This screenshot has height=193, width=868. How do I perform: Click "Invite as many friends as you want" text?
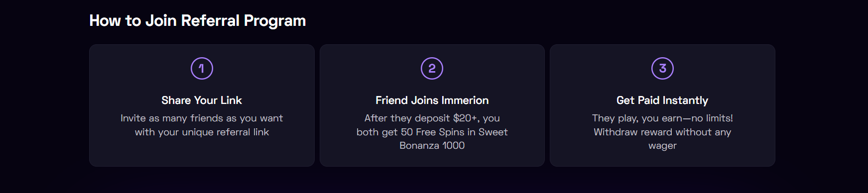[202, 118]
